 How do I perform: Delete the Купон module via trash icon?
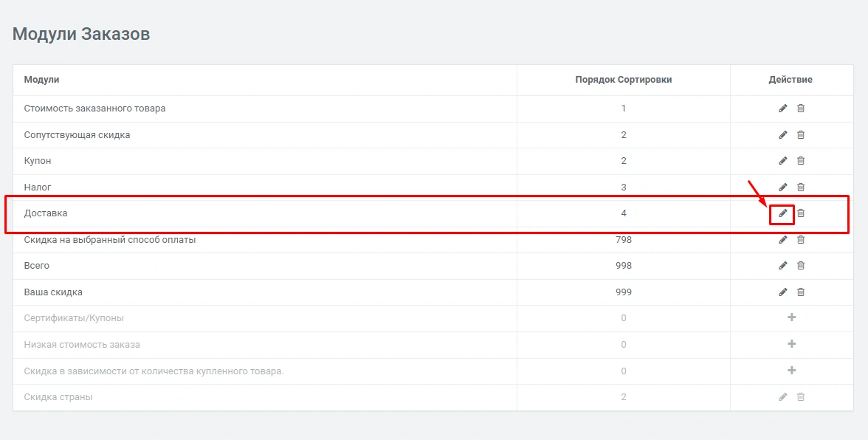tap(801, 161)
